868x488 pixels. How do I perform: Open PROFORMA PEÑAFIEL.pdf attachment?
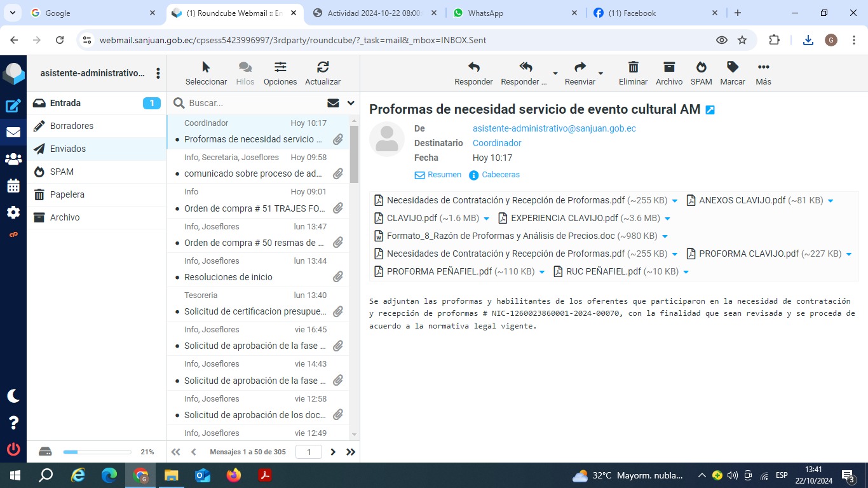(439, 271)
